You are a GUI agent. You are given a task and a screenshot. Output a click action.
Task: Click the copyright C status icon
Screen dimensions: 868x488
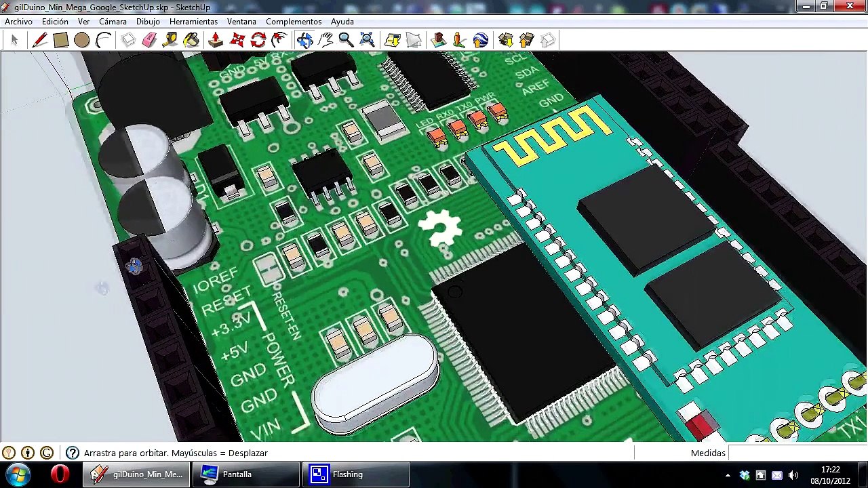47,453
